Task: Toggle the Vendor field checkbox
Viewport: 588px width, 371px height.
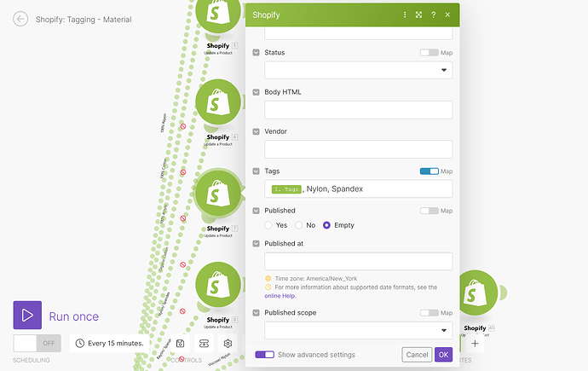Action: point(257,131)
